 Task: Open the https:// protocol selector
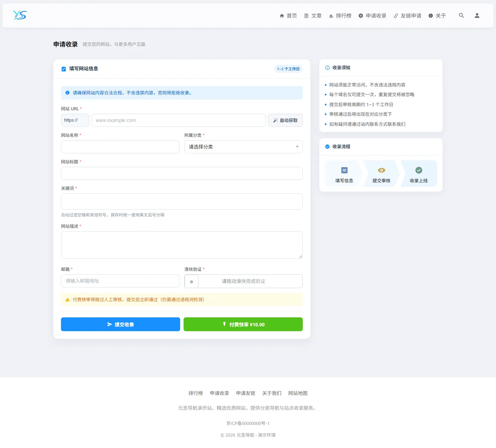point(75,120)
